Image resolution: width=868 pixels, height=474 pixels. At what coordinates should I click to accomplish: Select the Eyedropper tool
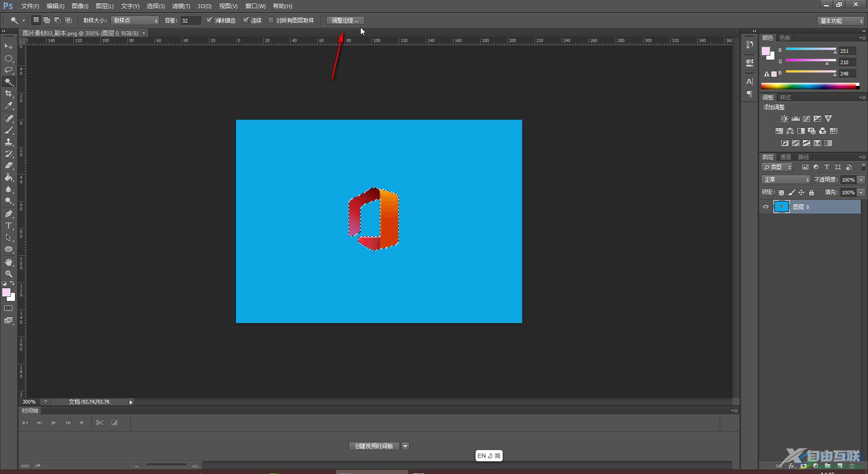(x=9, y=105)
